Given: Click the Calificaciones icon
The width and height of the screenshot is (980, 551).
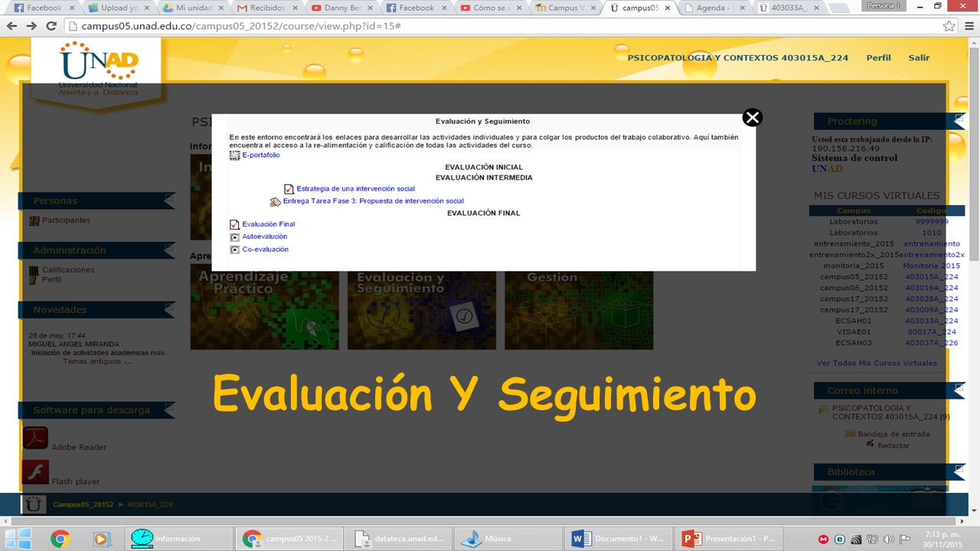Looking at the screenshot, I should [x=34, y=270].
